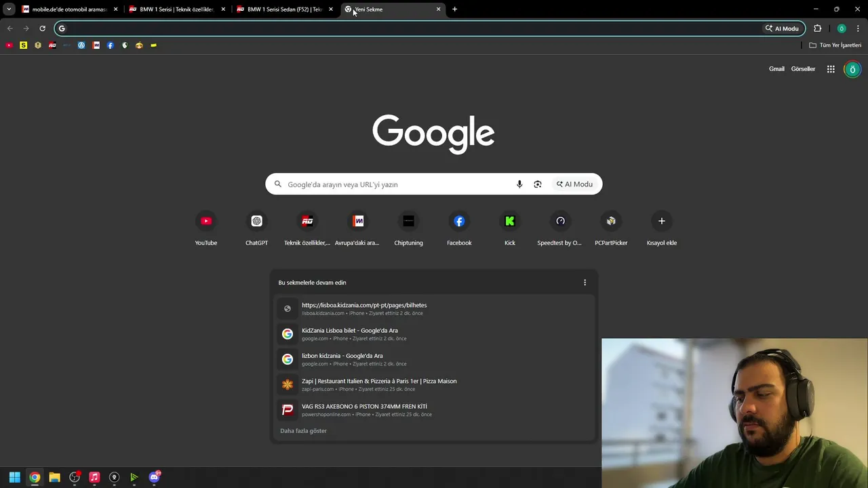
Task: Open VAG RS3 AKEBONO 6 PISTON entry
Action: [x=434, y=410]
